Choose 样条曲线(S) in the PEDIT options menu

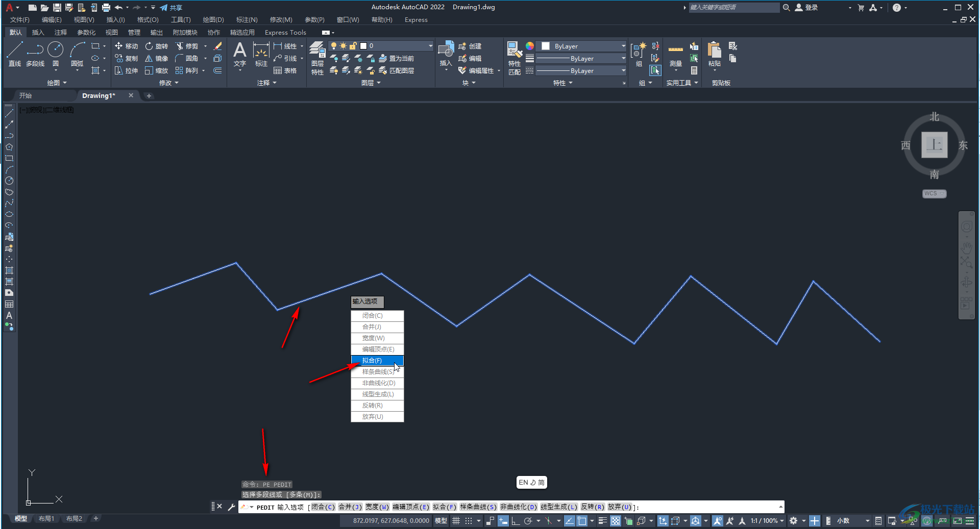(377, 372)
